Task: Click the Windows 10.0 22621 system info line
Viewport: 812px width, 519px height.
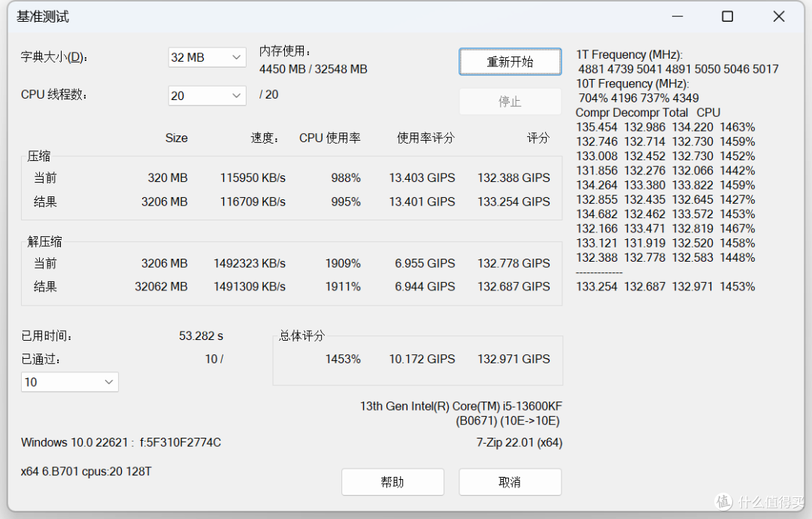Action: 121,443
